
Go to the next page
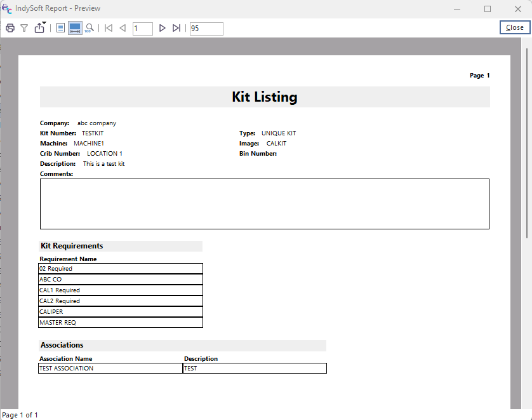point(162,28)
